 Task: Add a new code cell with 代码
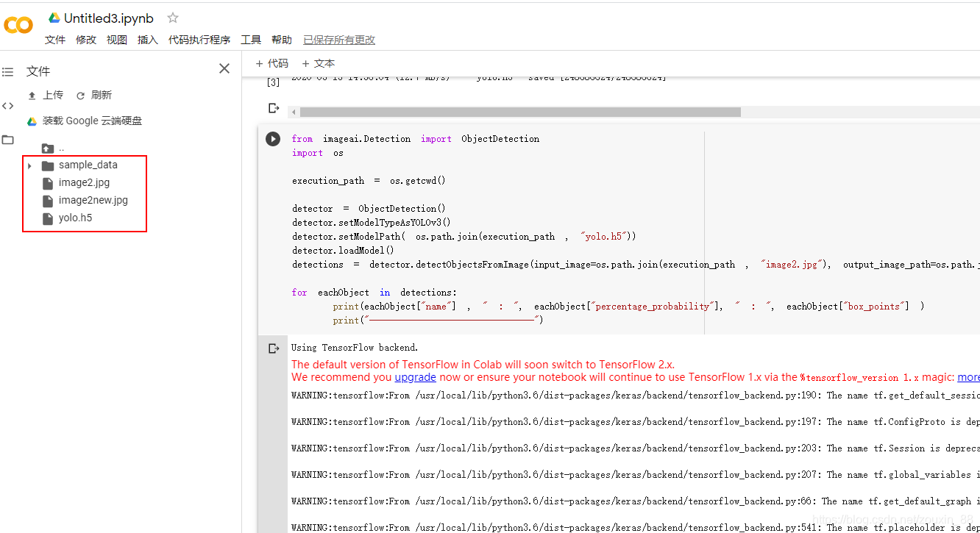pos(271,63)
